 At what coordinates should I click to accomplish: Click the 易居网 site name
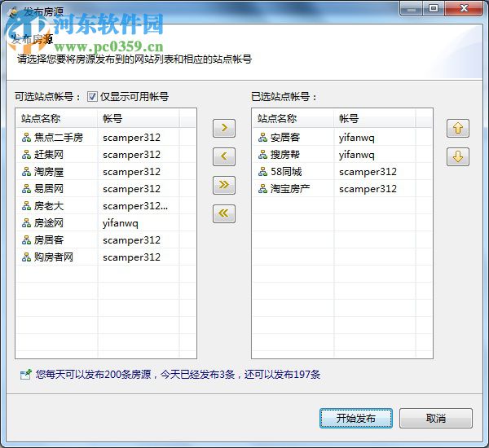coord(49,189)
